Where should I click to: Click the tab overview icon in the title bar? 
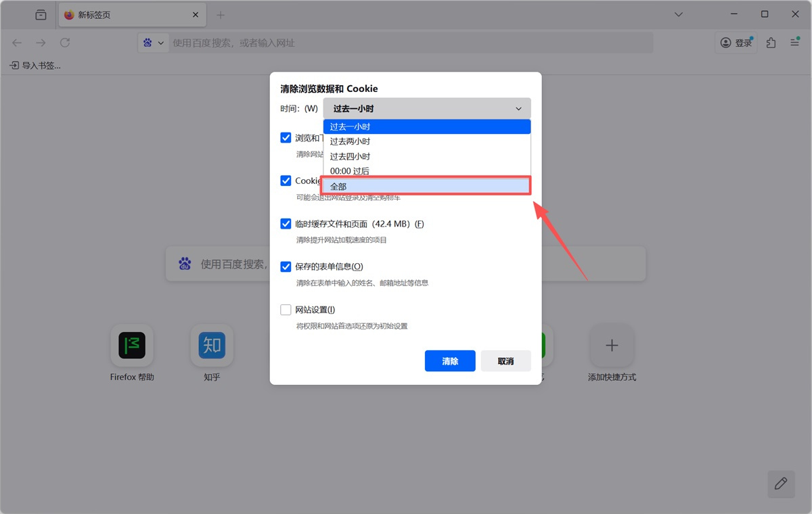pos(41,15)
